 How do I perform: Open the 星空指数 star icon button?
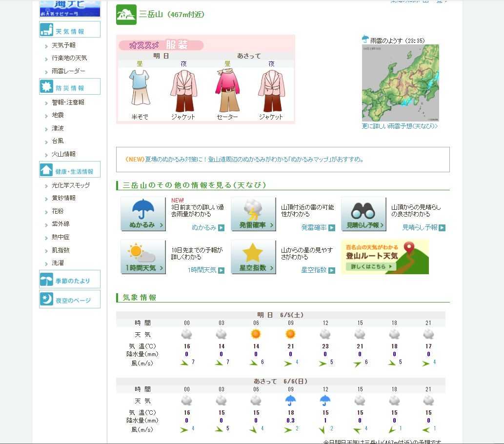tap(253, 257)
